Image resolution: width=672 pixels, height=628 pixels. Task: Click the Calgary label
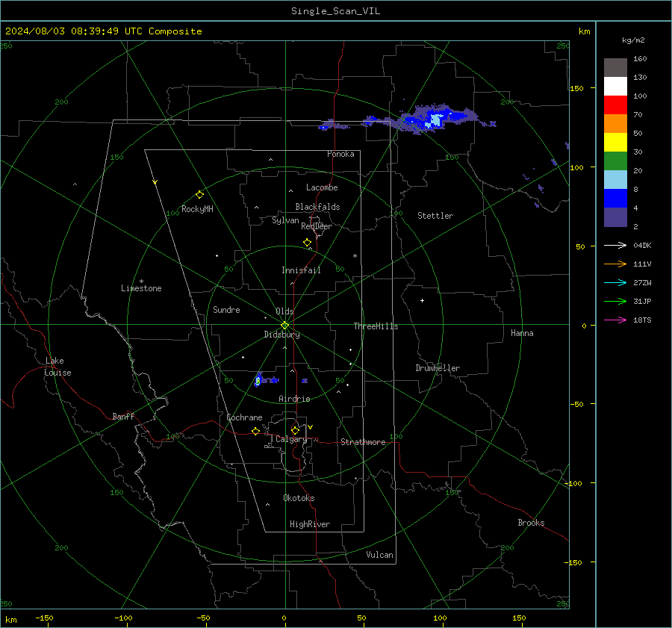tap(291, 439)
